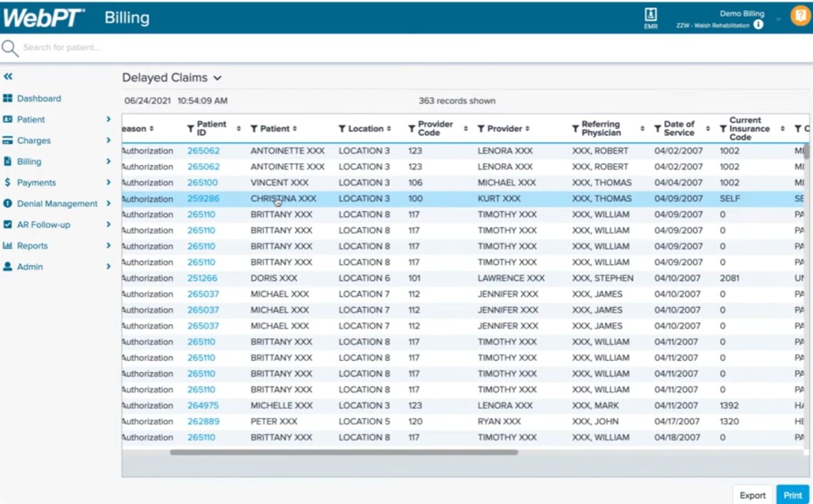Sort by the Location column arrows

(389, 129)
